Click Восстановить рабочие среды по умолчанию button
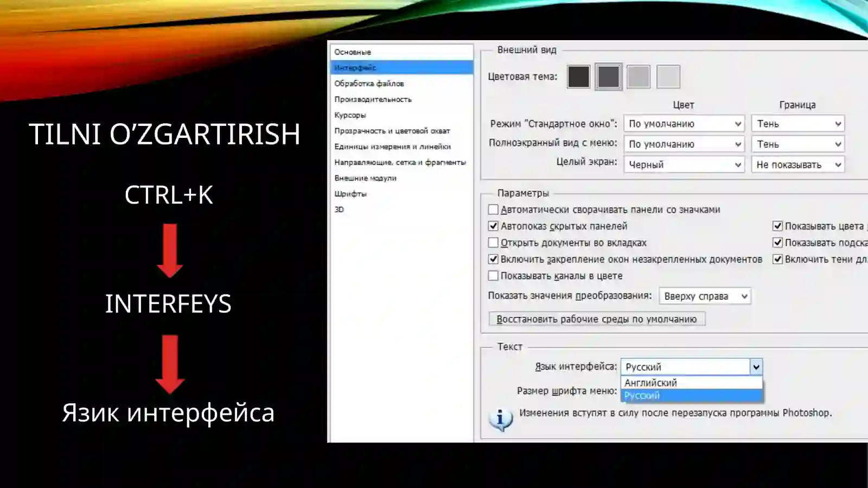The image size is (868, 488). point(597,319)
